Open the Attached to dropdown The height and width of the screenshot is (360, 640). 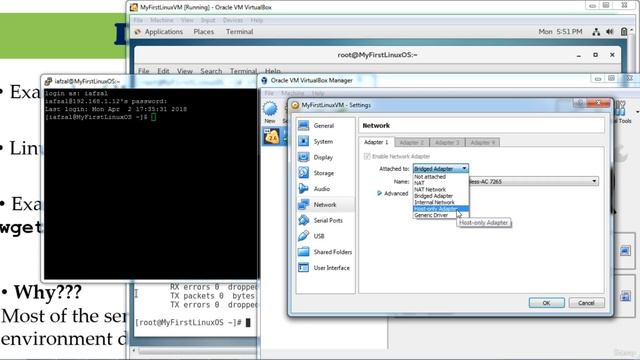pyautogui.click(x=440, y=169)
